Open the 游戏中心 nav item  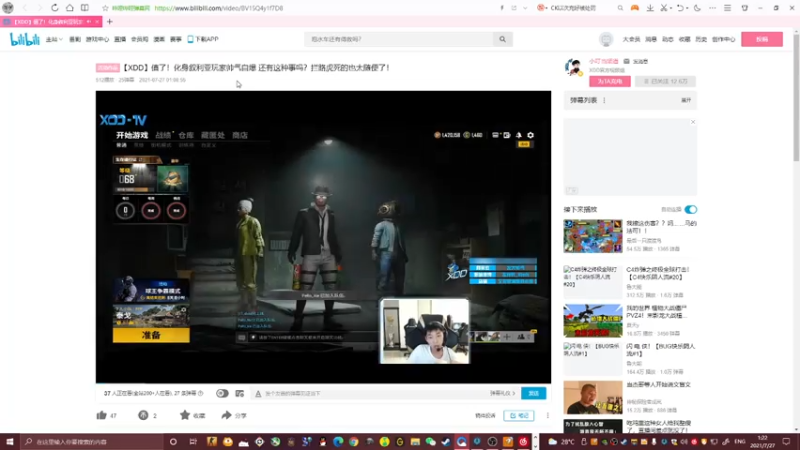click(97, 39)
